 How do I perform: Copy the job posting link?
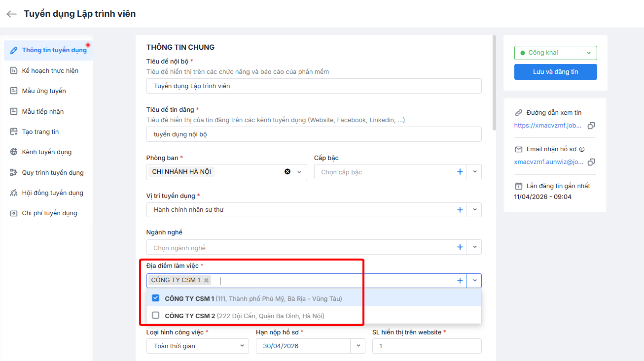pos(591,126)
